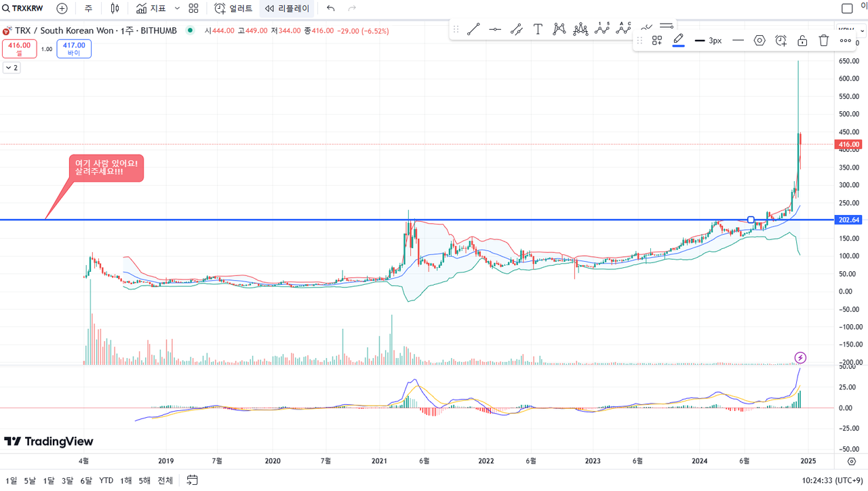Select the horizontal line's anchor handle
This screenshot has height=491, width=868.
point(751,220)
